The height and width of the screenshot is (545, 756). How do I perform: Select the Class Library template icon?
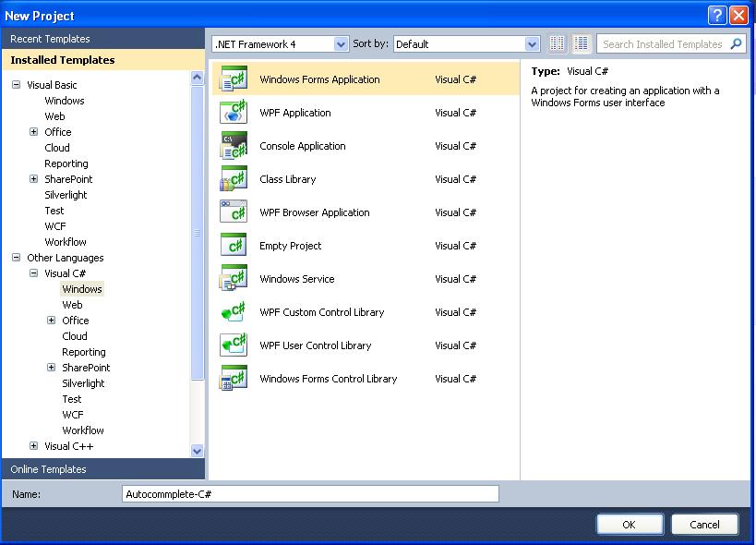point(234,178)
